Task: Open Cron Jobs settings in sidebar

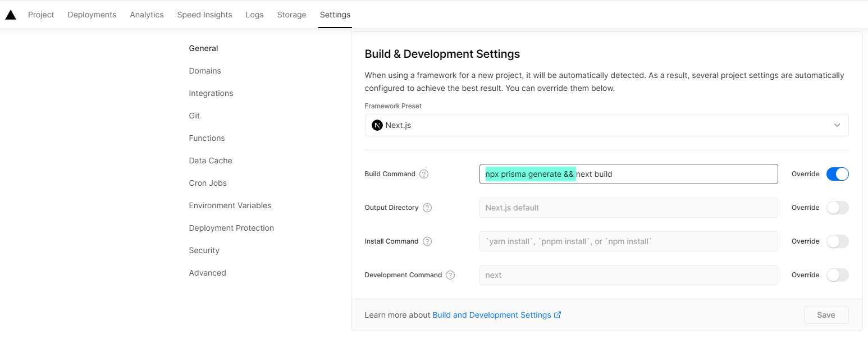Action: (x=208, y=183)
